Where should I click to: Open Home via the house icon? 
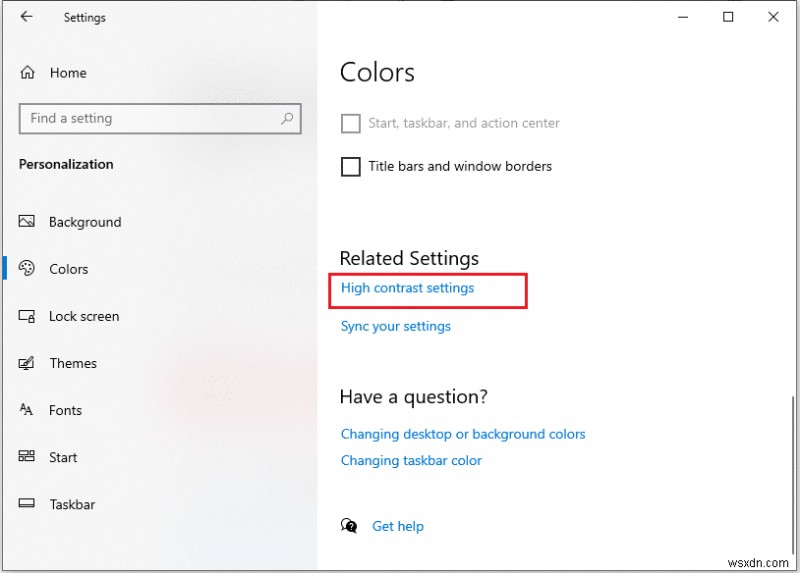click(x=28, y=73)
